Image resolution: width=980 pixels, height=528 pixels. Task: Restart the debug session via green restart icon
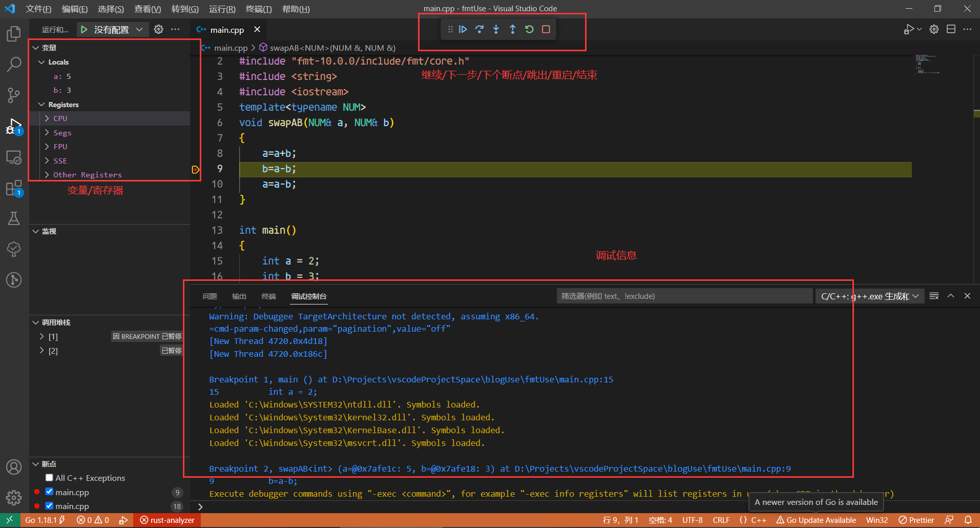(x=529, y=29)
